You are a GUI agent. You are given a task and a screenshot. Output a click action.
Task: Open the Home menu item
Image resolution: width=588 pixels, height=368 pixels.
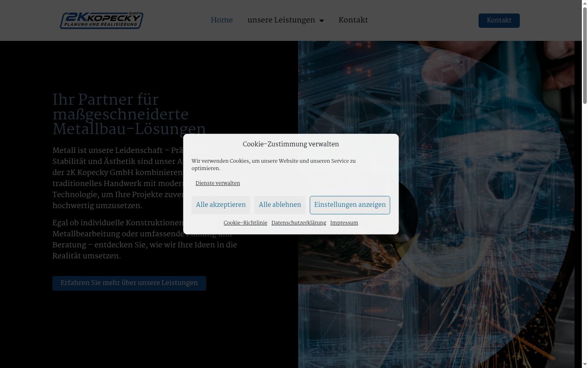coord(222,20)
